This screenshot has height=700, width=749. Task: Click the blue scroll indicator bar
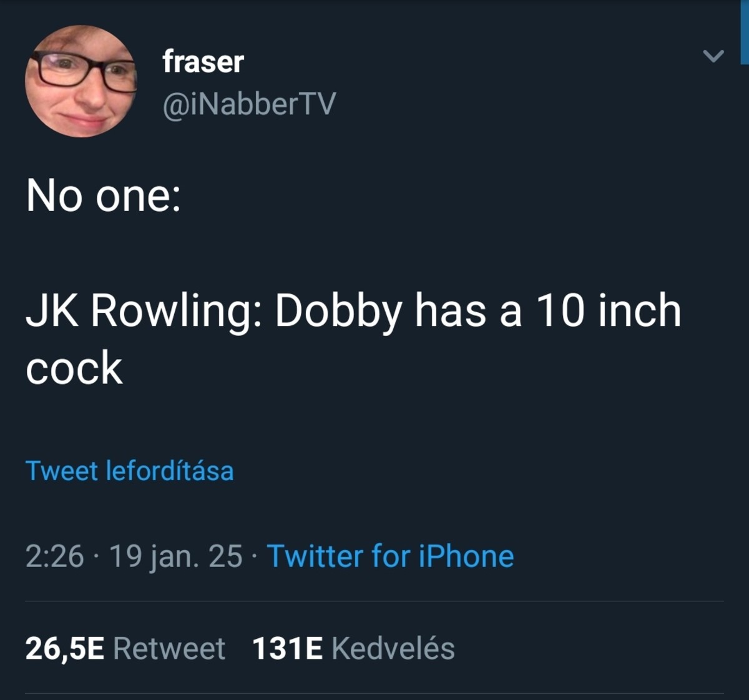(x=745, y=31)
